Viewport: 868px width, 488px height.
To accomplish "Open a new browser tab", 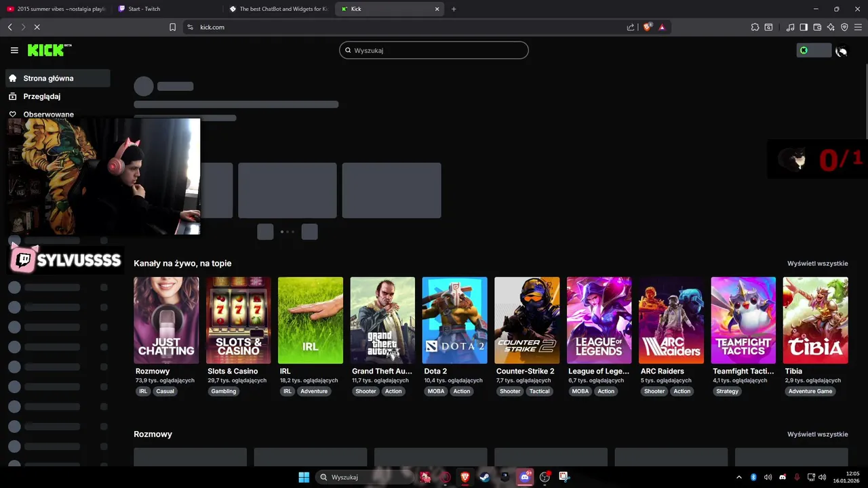I will tap(454, 9).
